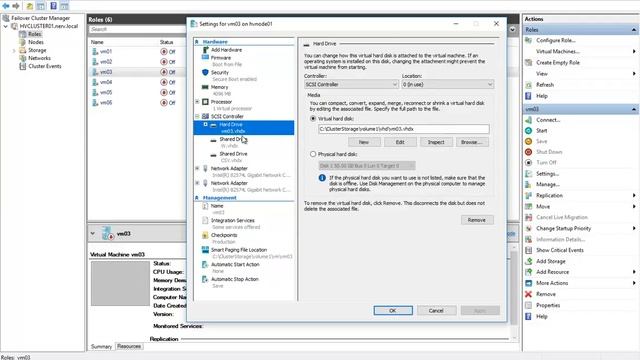Switch to the Resources tab
The height and width of the screenshot is (360, 640).
(129, 347)
